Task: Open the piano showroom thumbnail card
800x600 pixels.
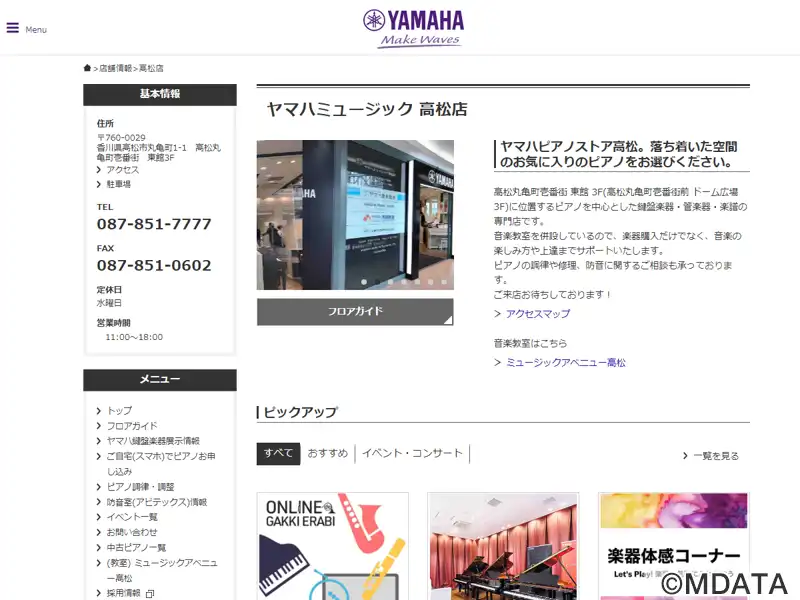Action: tap(503, 546)
